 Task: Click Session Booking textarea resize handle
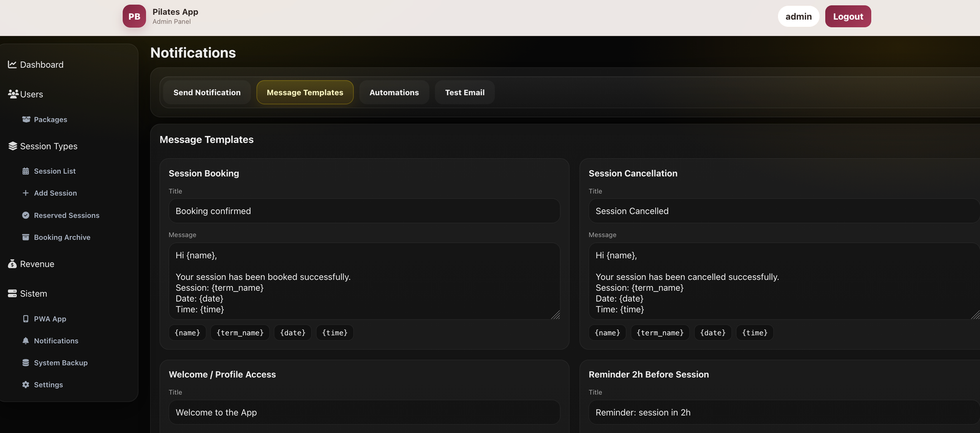556,315
